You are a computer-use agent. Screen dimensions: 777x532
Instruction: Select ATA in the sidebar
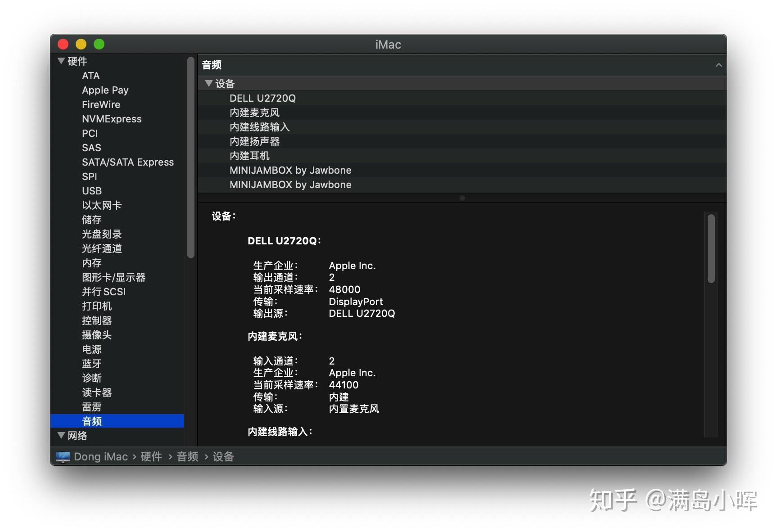tap(91, 76)
